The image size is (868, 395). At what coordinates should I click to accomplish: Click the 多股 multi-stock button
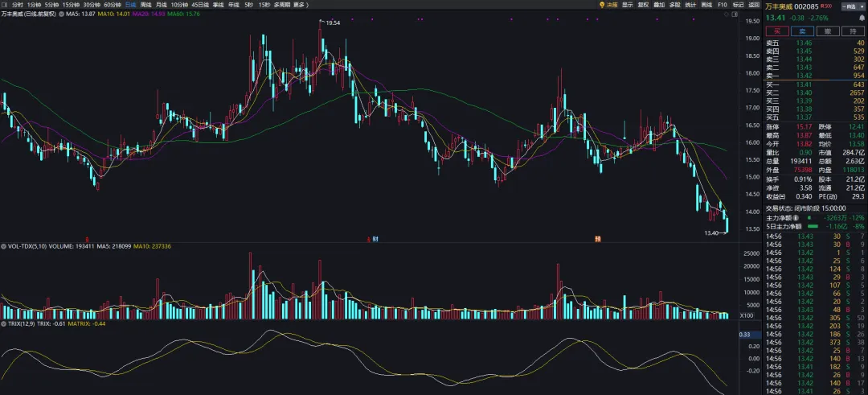[674, 5]
